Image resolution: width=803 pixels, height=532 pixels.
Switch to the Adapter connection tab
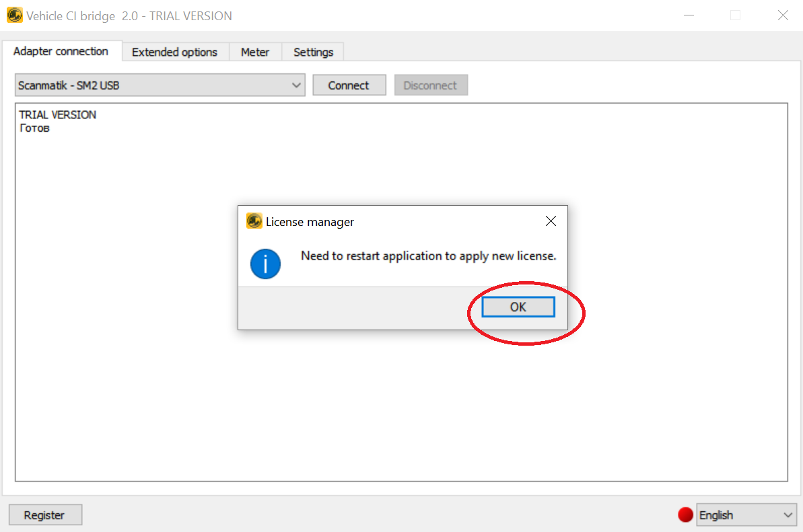pyautogui.click(x=61, y=51)
